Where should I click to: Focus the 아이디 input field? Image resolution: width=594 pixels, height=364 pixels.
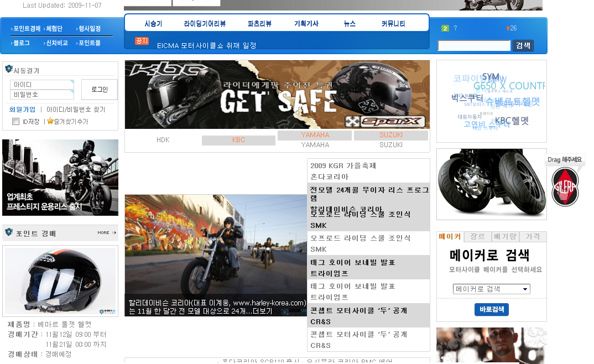(x=42, y=85)
